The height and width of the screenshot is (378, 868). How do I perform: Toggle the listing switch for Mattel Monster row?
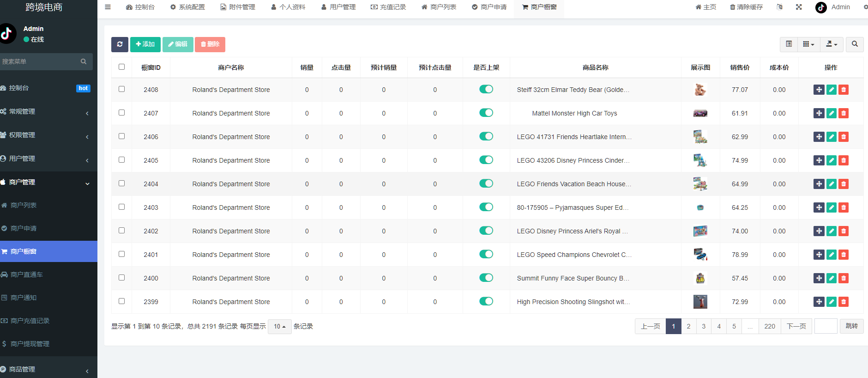(x=486, y=113)
